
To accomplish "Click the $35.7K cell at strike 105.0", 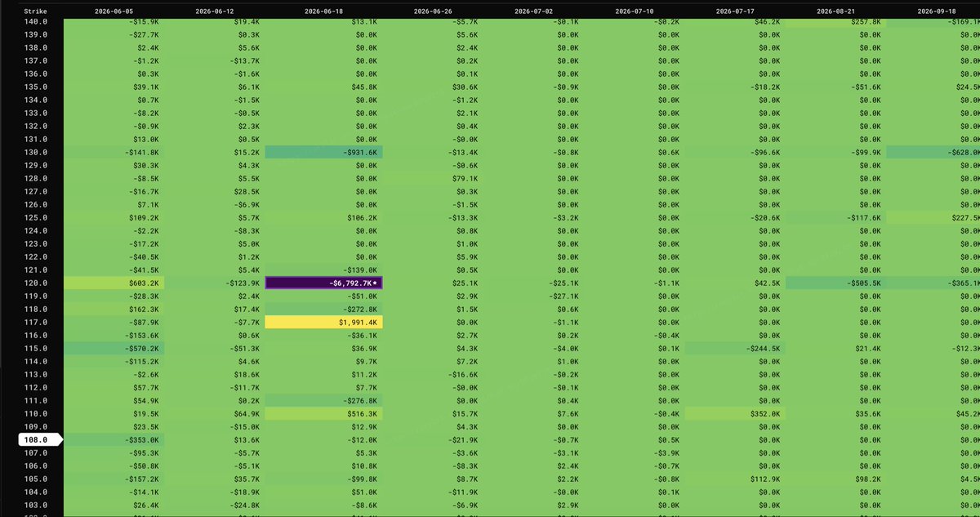I will [216, 479].
